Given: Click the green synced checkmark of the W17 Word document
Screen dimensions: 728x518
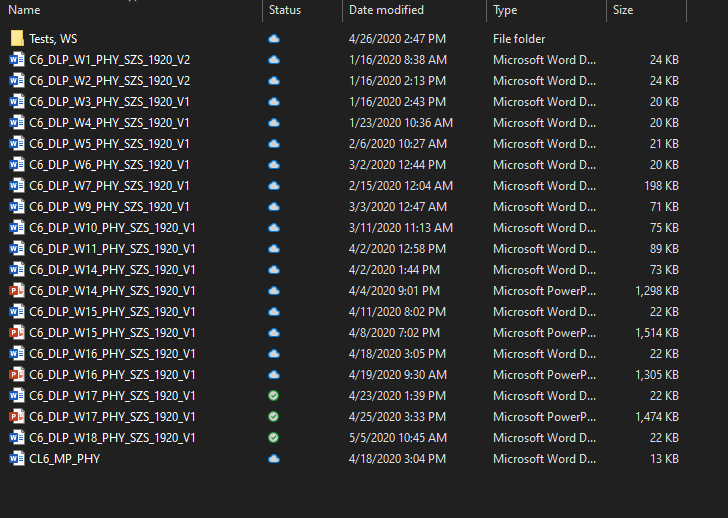Looking at the screenshot, I should pyautogui.click(x=273, y=395).
